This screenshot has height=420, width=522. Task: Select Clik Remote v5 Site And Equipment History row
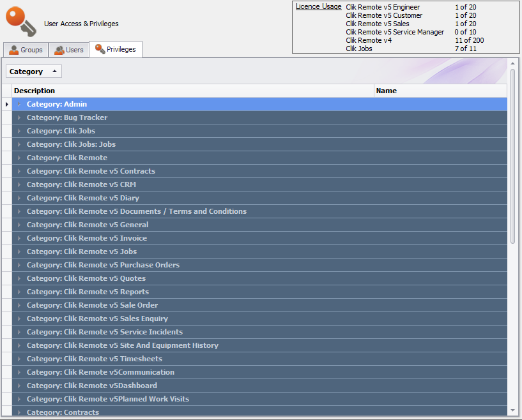pyautogui.click(x=259, y=345)
